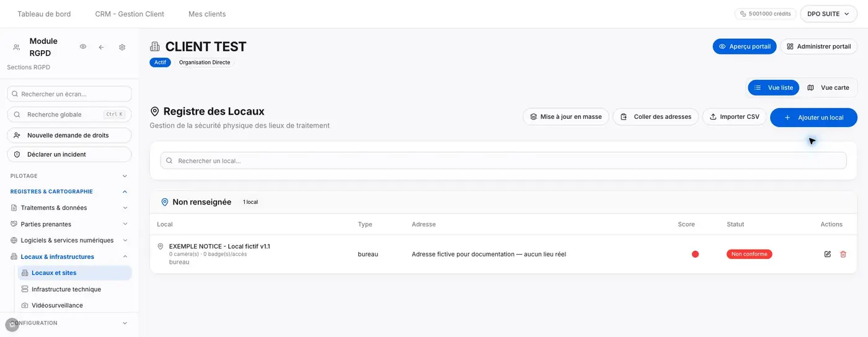Click the edit icon for EXEMPLE NOTICE row
Image resolution: width=868 pixels, height=337 pixels.
coord(827,254)
